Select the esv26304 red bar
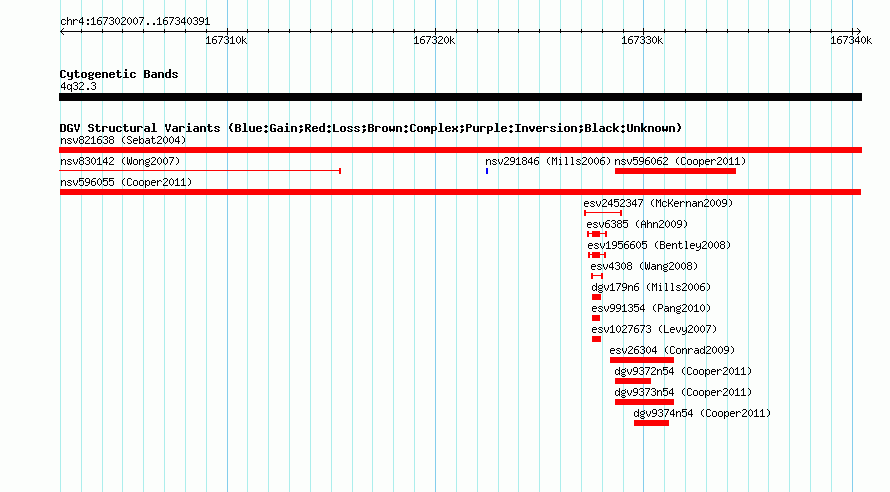The image size is (890, 492). point(642,360)
